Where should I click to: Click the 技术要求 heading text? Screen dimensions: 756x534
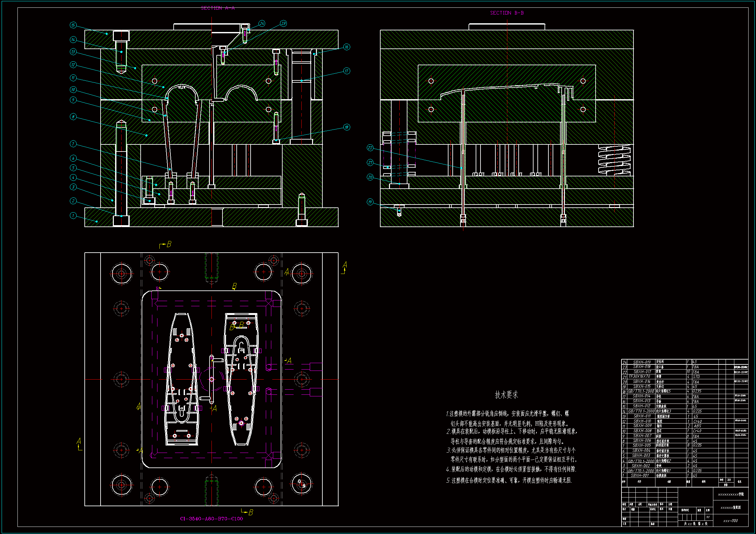pos(506,395)
